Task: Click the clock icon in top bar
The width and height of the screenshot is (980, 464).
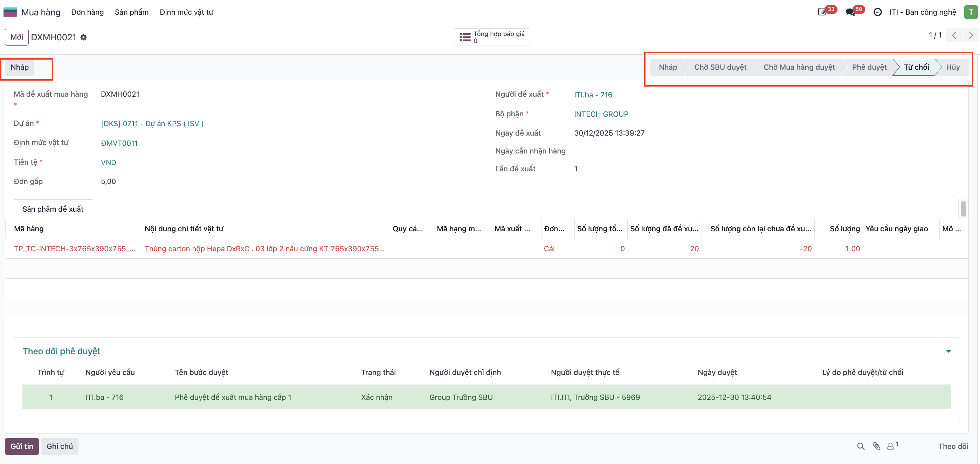Action: tap(877, 12)
